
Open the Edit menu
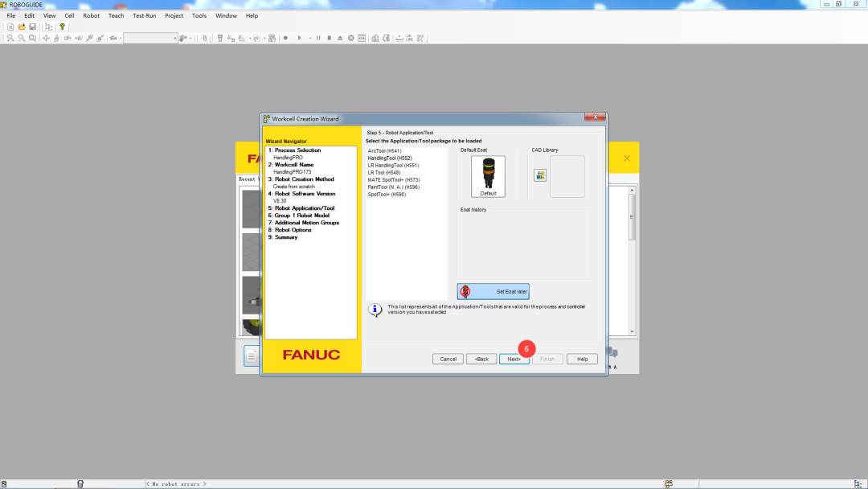(30, 15)
